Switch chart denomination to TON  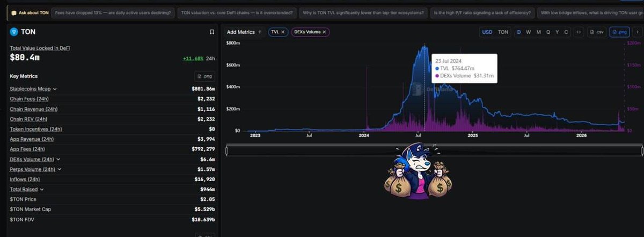tap(503, 32)
